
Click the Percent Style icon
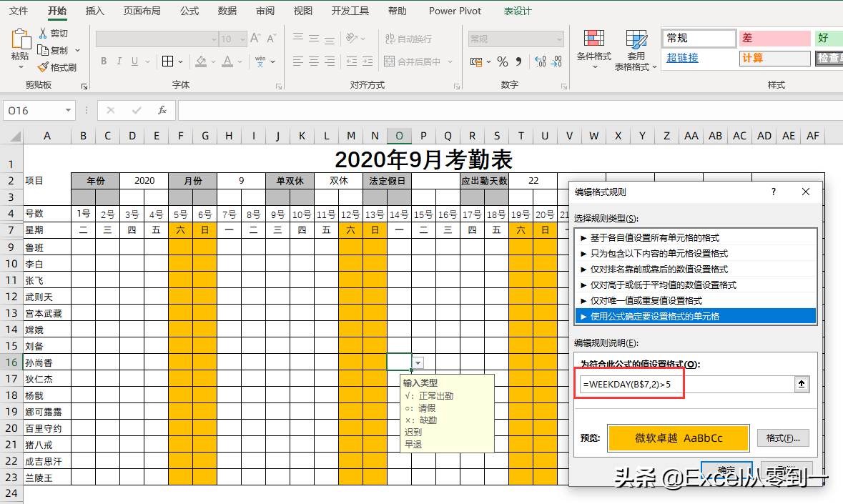point(503,61)
